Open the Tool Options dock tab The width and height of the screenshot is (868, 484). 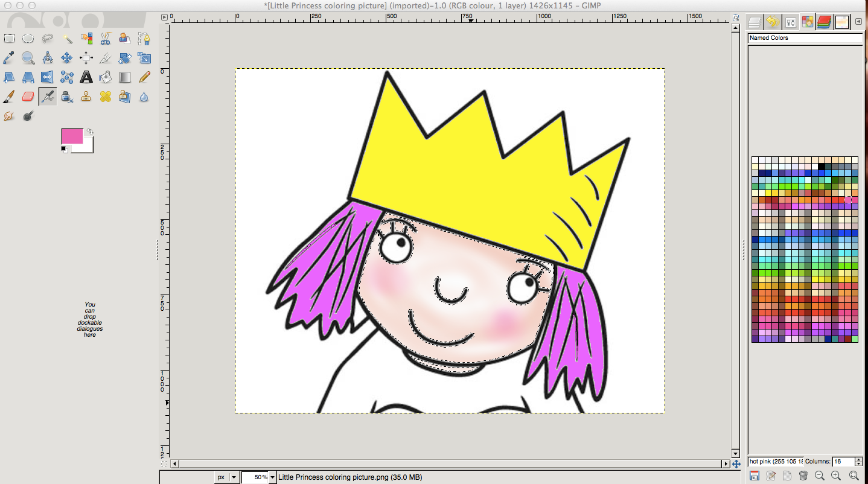(790, 23)
